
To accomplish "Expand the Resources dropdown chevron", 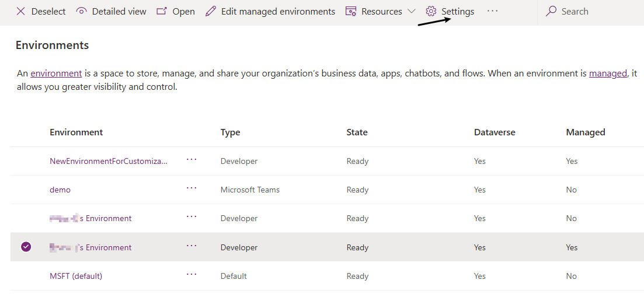I will click(x=411, y=12).
